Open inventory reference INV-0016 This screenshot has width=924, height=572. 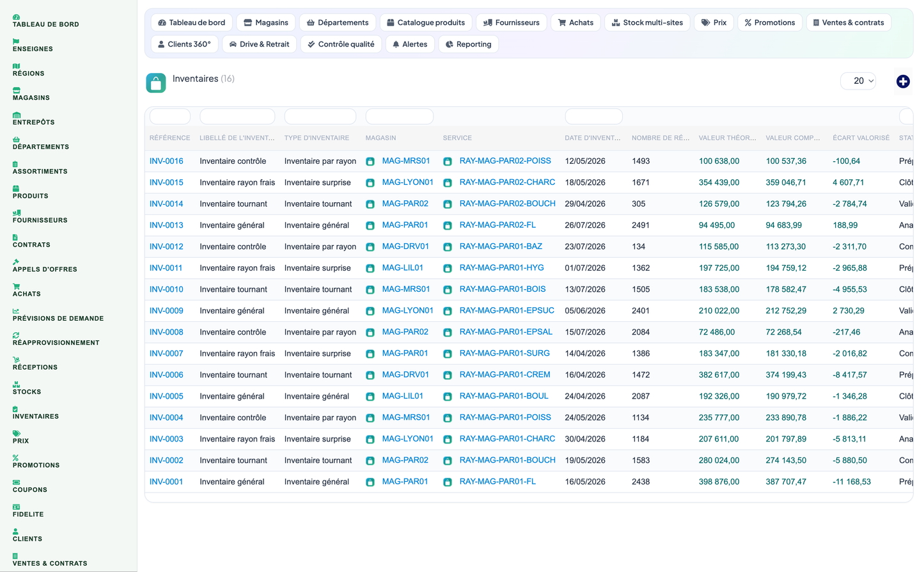coord(166,161)
